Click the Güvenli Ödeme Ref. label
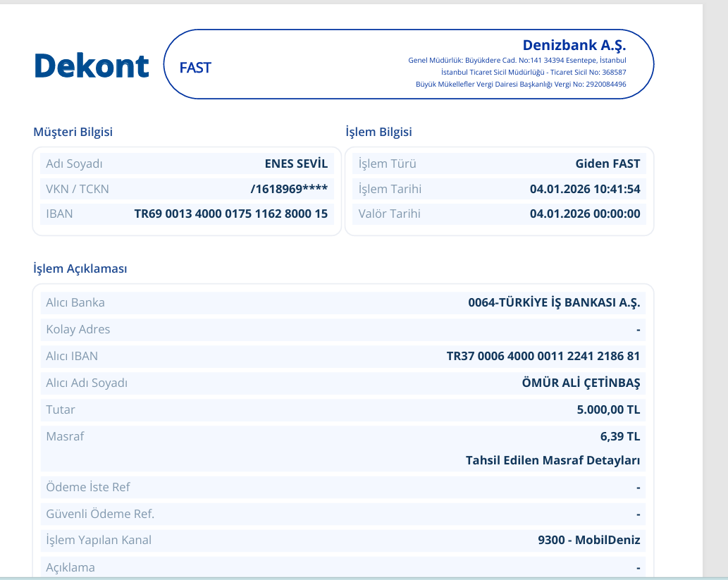Viewport: 728px width, 580px height. click(x=100, y=514)
